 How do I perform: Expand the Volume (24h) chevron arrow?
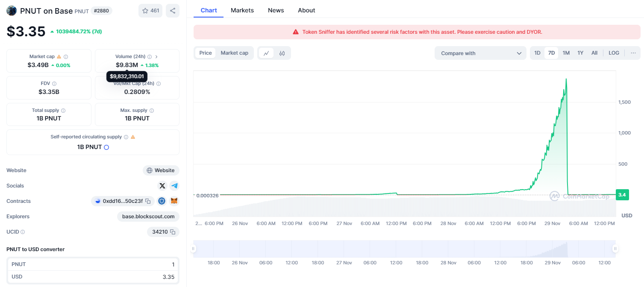click(x=156, y=56)
